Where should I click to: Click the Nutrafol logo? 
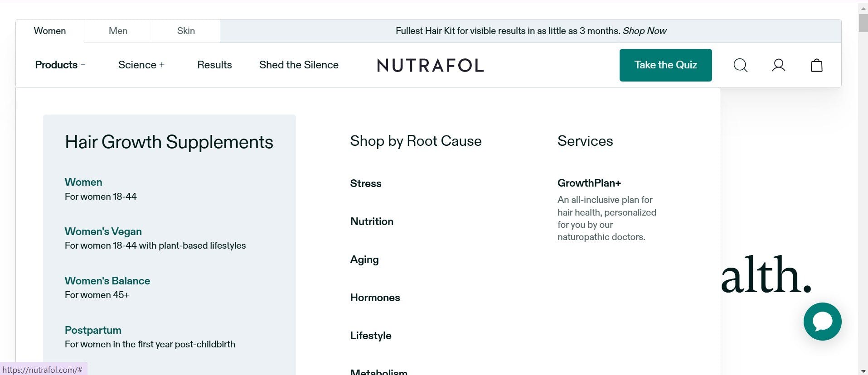(x=430, y=65)
